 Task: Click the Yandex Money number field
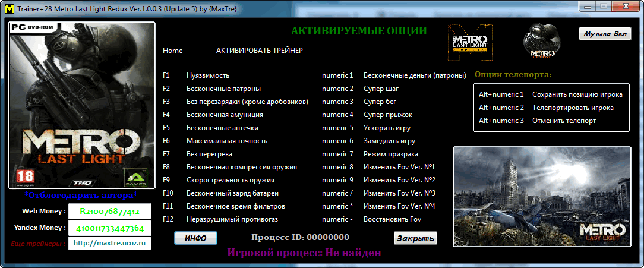click(110, 228)
